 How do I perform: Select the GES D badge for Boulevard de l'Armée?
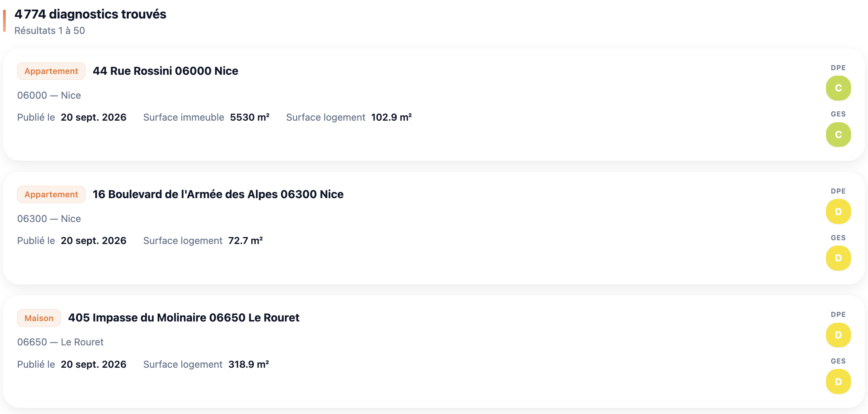tap(838, 258)
